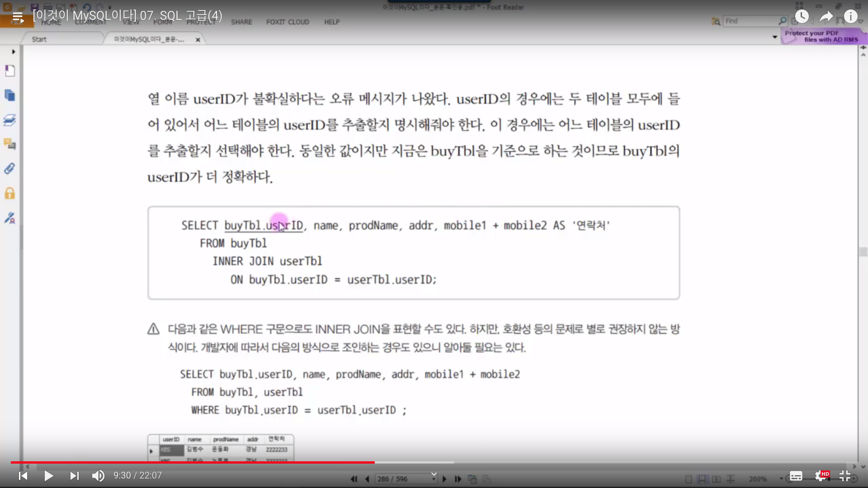Click the Share arrow icon
868x488 pixels.
click(x=826, y=17)
